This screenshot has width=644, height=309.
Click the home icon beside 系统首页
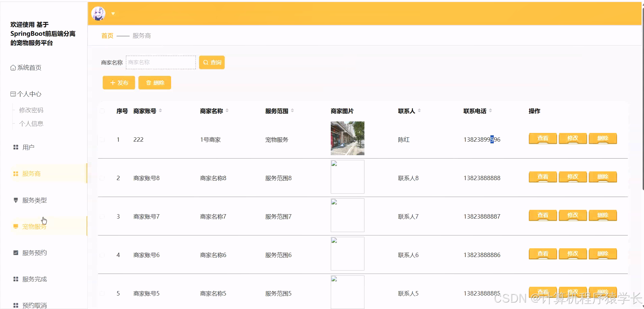pos(13,68)
